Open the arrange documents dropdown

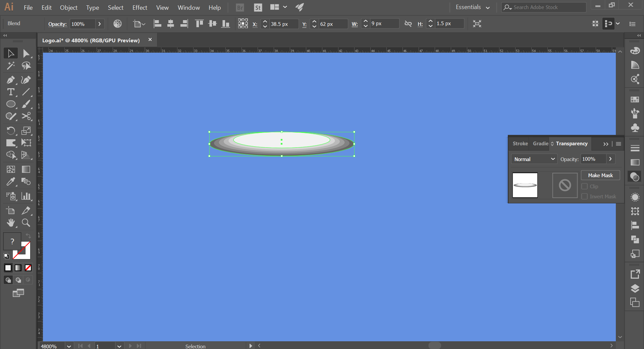click(x=279, y=7)
